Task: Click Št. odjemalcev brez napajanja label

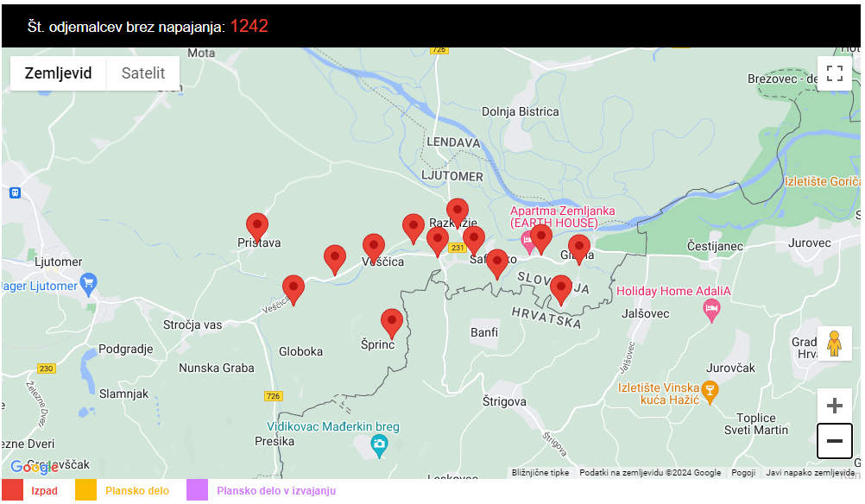Action: coord(126,27)
